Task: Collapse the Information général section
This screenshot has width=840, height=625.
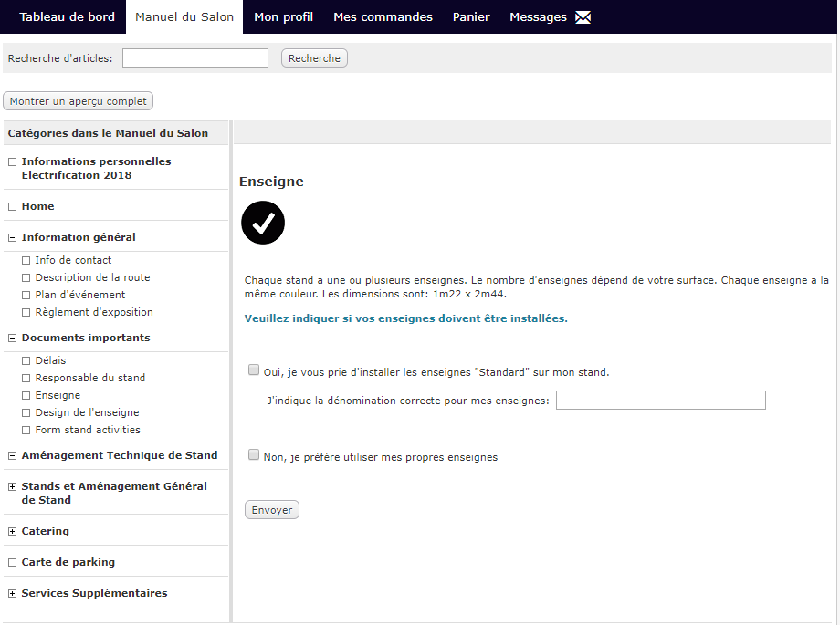Action: pyautogui.click(x=12, y=238)
